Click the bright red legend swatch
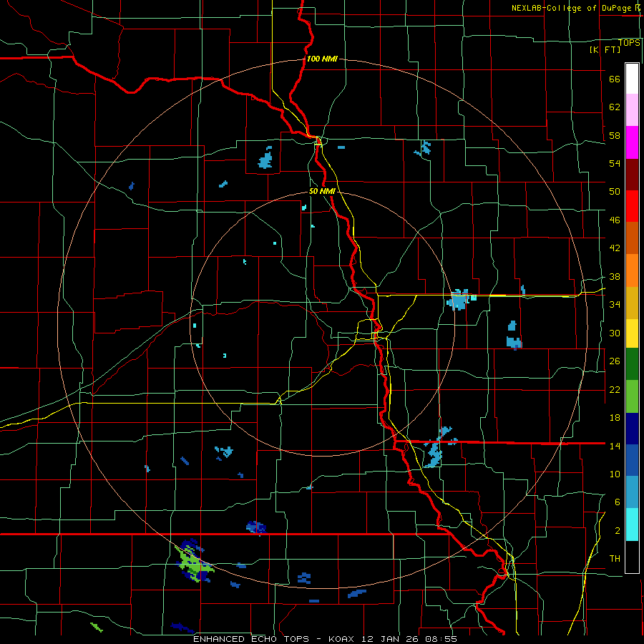The image size is (644, 644). coord(632,206)
